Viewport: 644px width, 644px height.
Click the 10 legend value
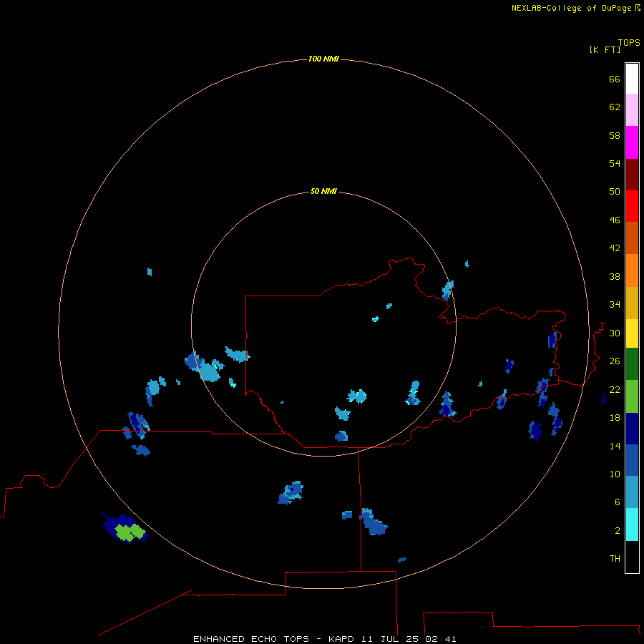point(615,474)
